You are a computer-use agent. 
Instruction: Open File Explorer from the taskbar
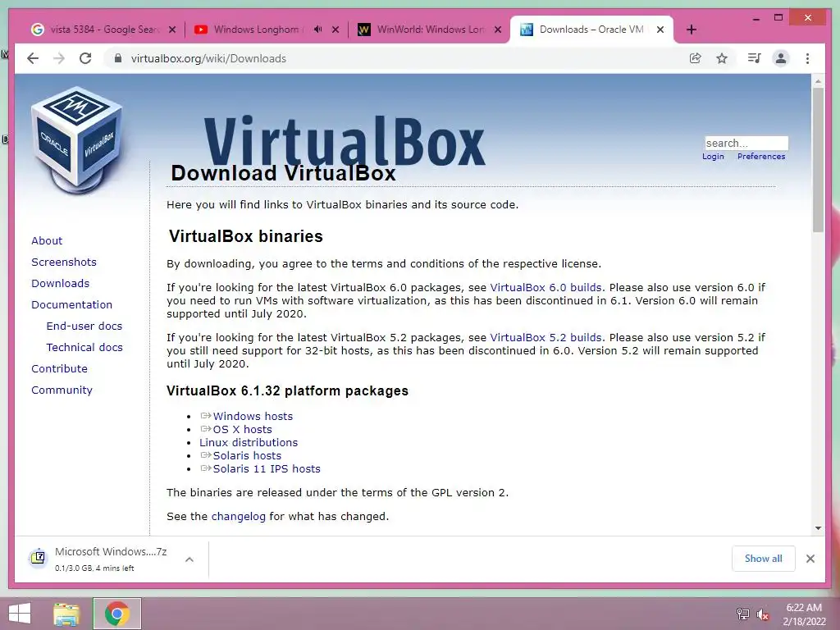tap(66, 614)
